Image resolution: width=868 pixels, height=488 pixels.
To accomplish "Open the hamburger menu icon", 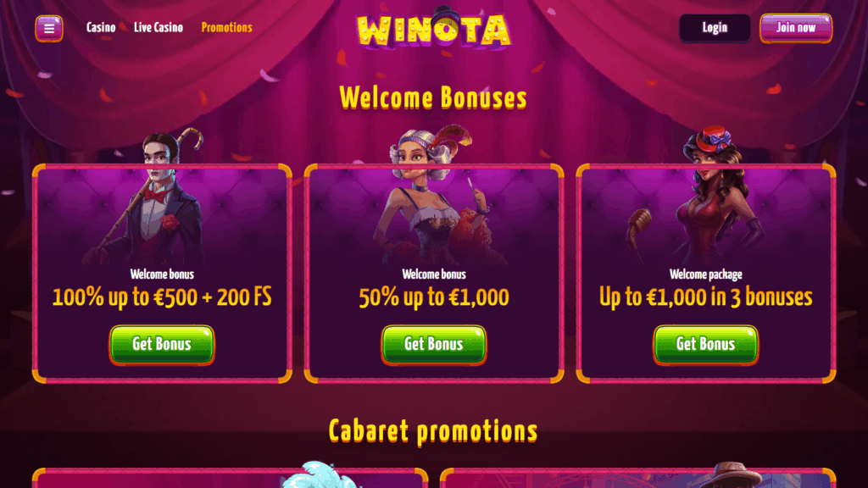I will click(49, 28).
